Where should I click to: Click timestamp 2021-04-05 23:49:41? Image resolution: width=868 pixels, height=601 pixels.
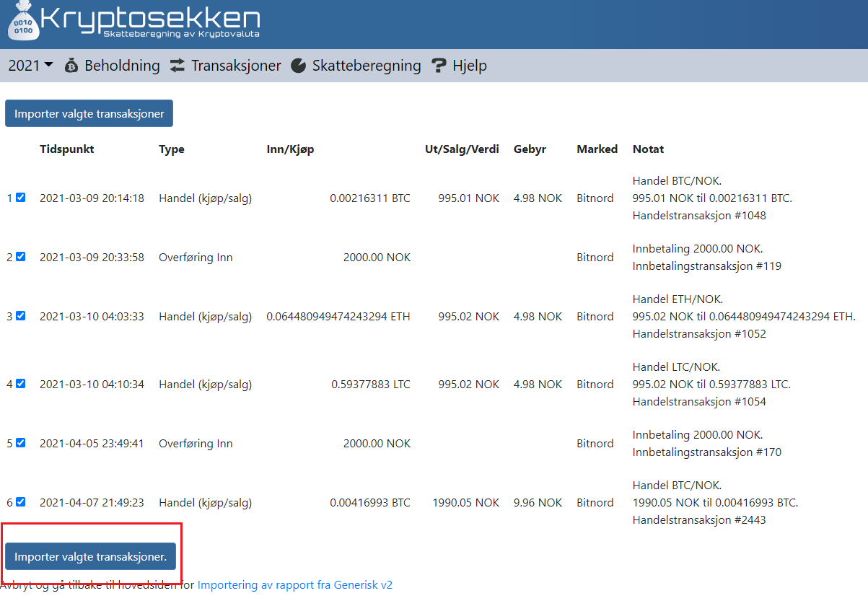coord(92,444)
